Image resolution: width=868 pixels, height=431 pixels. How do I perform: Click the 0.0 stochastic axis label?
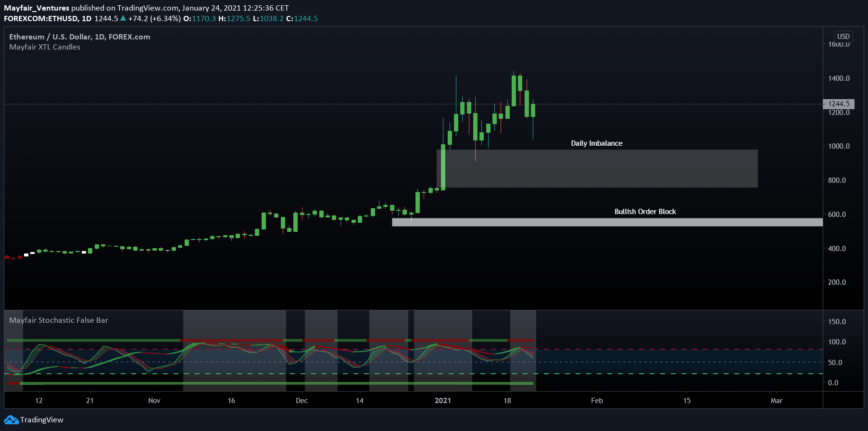tap(833, 383)
